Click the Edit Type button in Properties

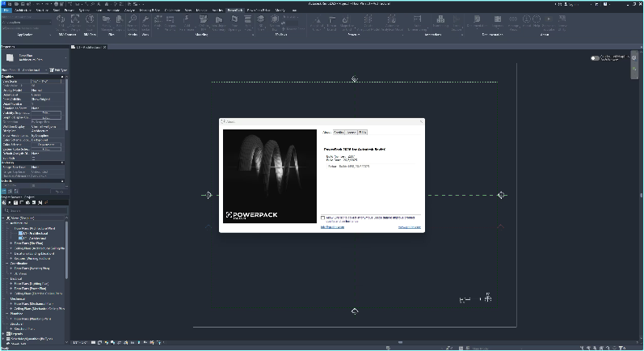(58, 70)
